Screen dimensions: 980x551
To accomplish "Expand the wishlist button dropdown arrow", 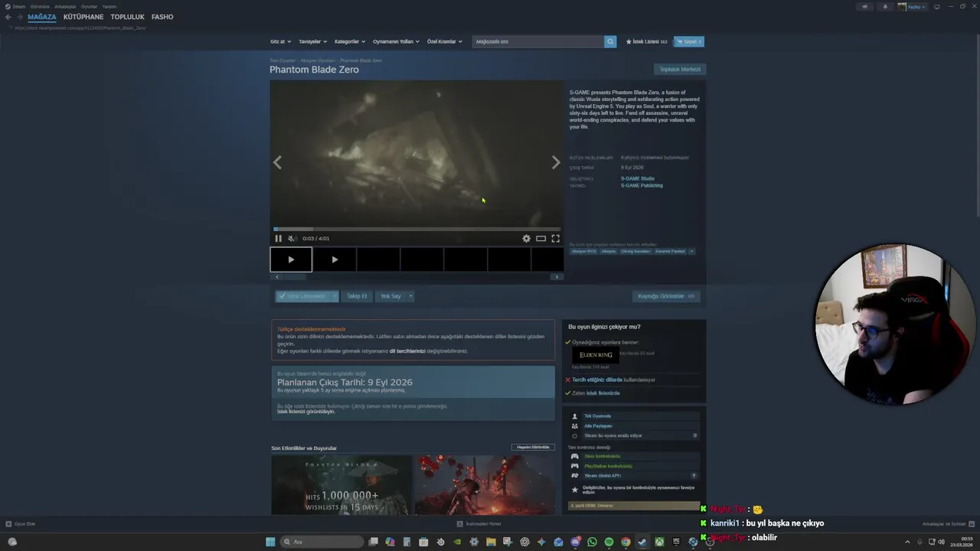I will [335, 296].
